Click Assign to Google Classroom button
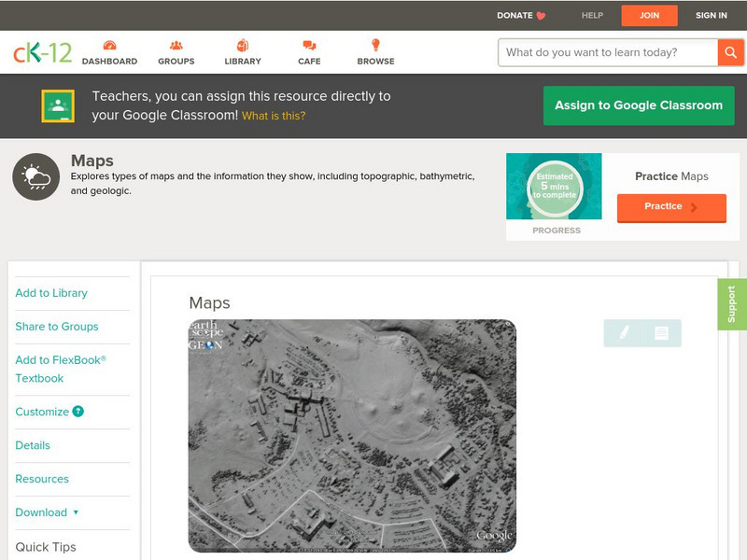 [x=639, y=105]
